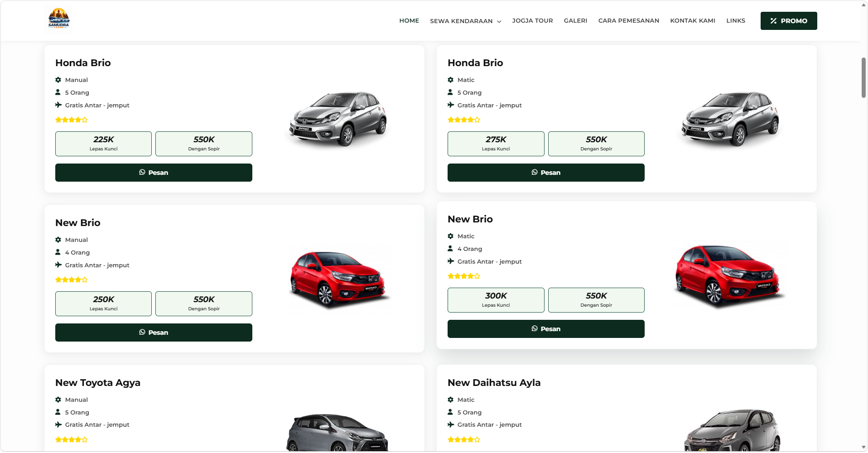Screen dimensions: 868x453
Task: Click star rating on Honda Brio Manual
Action: [x=72, y=120]
